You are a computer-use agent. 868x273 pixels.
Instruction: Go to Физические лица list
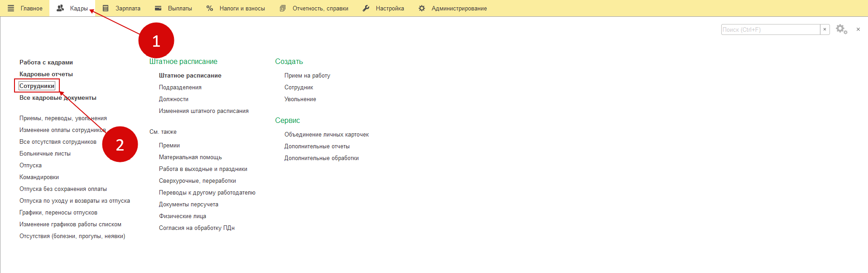[182, 216]
